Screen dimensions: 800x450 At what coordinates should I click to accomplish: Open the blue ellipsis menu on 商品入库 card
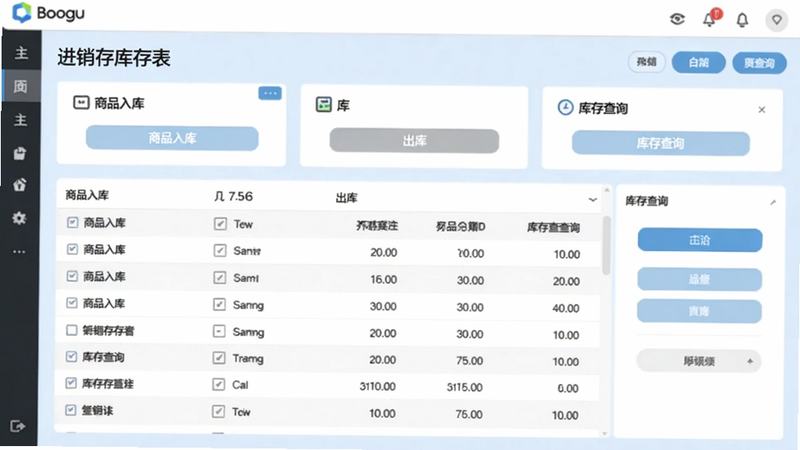(270, 93)
